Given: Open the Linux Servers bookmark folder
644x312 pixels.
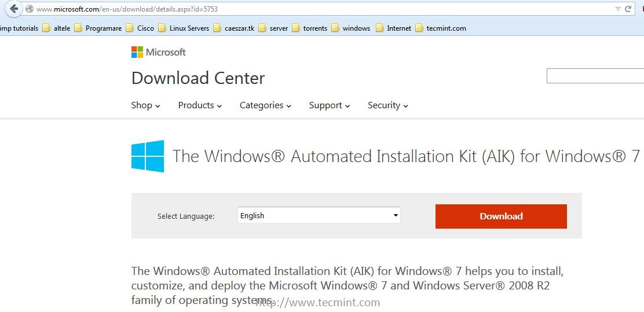Looking at the screenshot, I should [x=184, y=28].
